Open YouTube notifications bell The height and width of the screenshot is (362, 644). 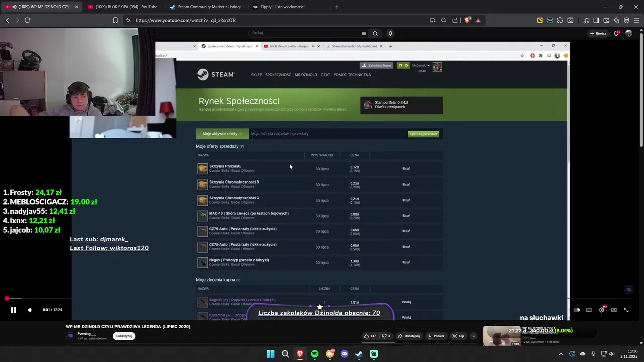pyautogui.click(x=617, y=33)
